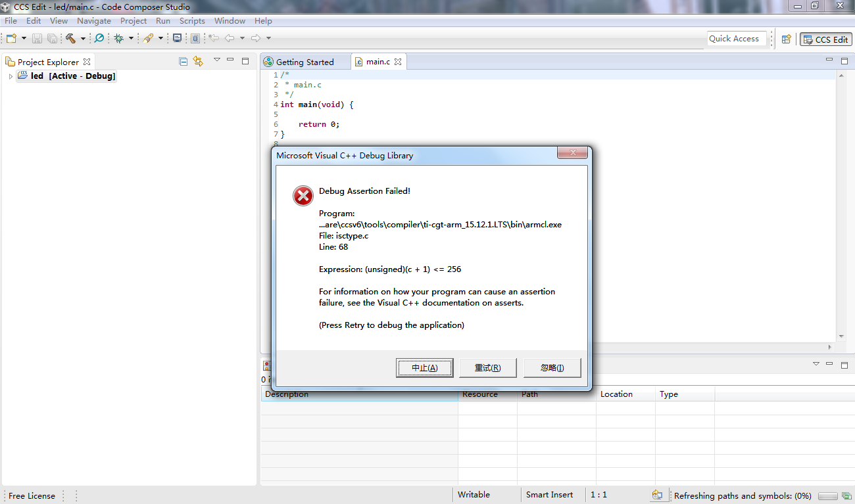Open the flashlight Search dropdown arrow
The height and width of the screenshot is (504, 855).
tap(160, 39)
